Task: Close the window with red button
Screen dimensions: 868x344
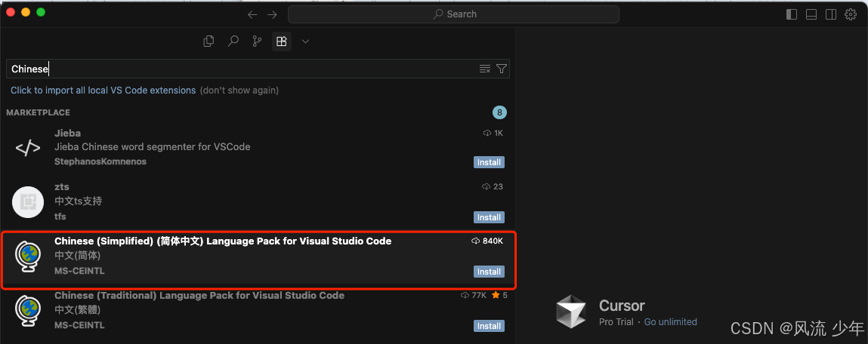Action: pos(11,12)
